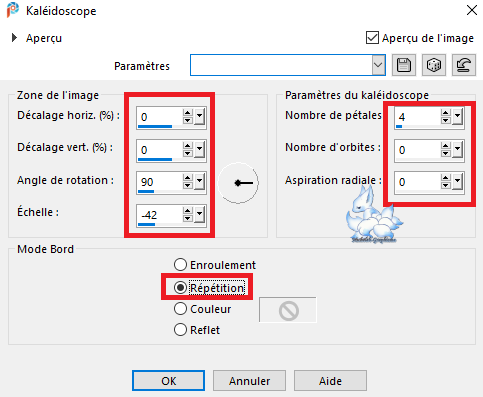Click the save preset floppy disk icon

(404, 65)
